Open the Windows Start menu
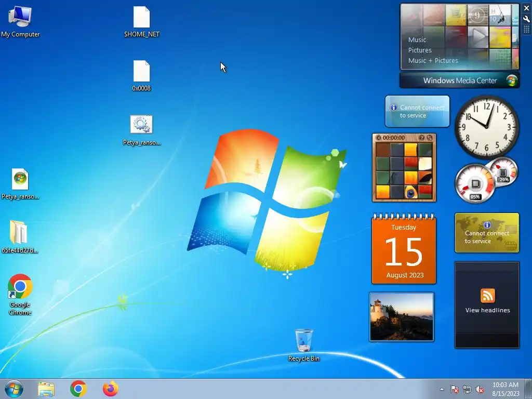532x399 pixels. [14, 389]
